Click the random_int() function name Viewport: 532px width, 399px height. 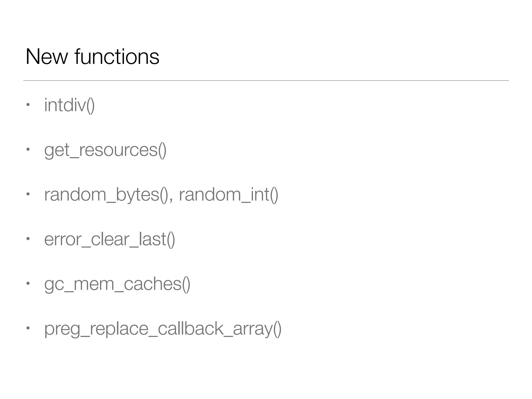(229, 195)
